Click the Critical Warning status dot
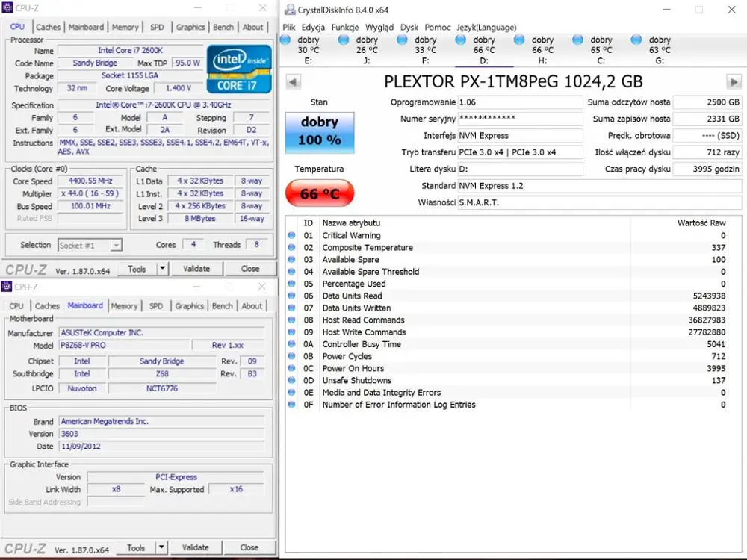Screen dimensions: 747x560 (x=291, y=235)
